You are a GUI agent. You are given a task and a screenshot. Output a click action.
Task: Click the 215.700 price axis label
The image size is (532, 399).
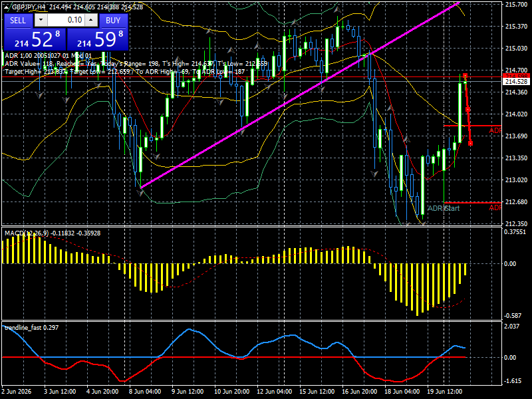[516, 5]
